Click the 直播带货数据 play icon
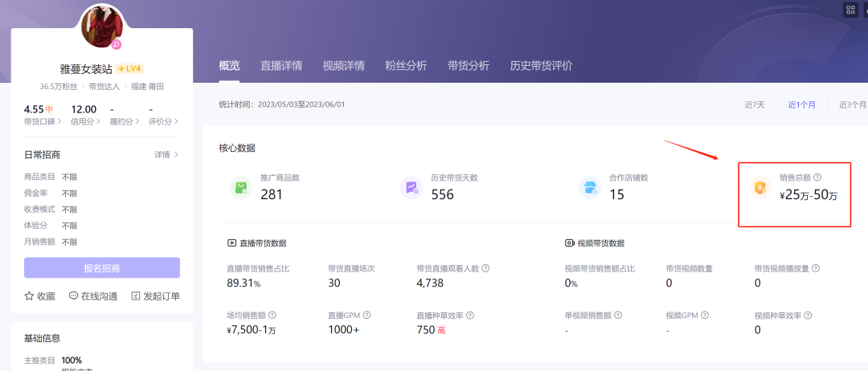 pyautogui.click(x=232, y=243)
